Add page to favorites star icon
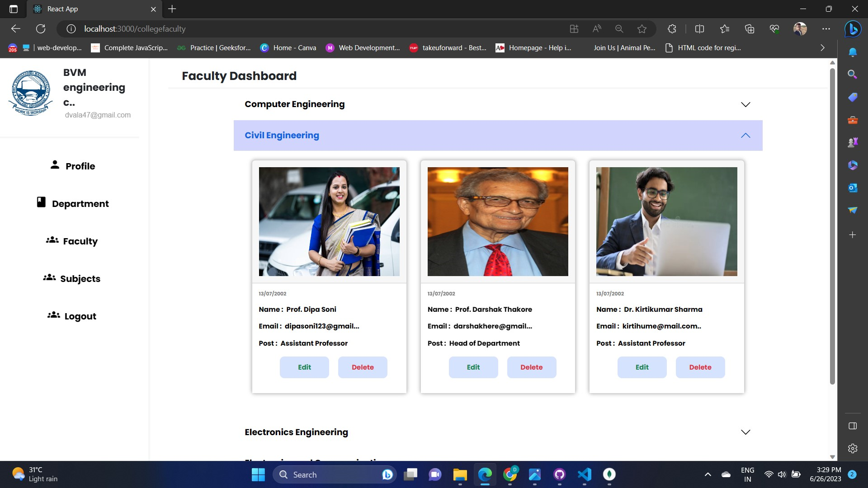 (642, 29)
